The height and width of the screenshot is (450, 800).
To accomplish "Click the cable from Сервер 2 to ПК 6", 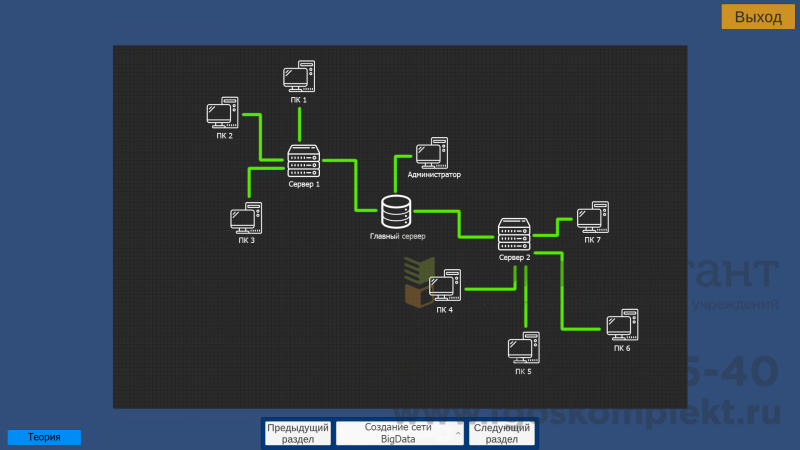I will tap(562, 295).
